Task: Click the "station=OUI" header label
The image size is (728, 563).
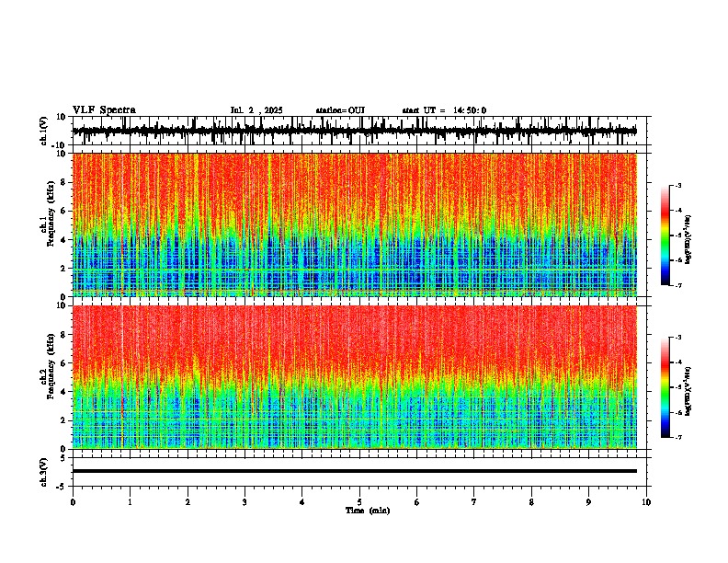Action: (340, 110)
